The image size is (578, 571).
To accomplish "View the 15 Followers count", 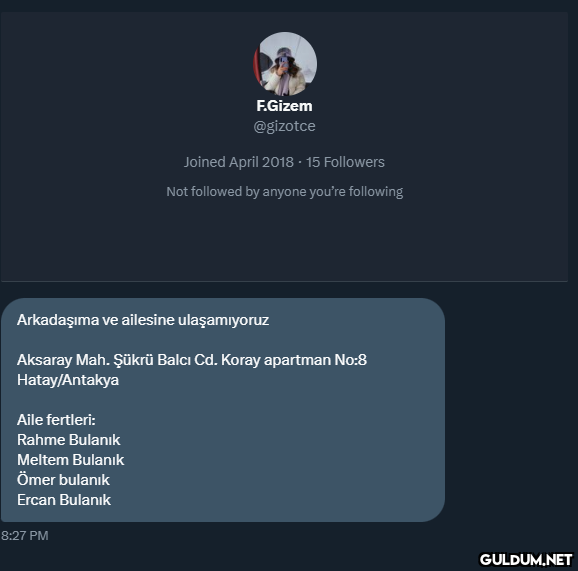I will pos(345,162).
